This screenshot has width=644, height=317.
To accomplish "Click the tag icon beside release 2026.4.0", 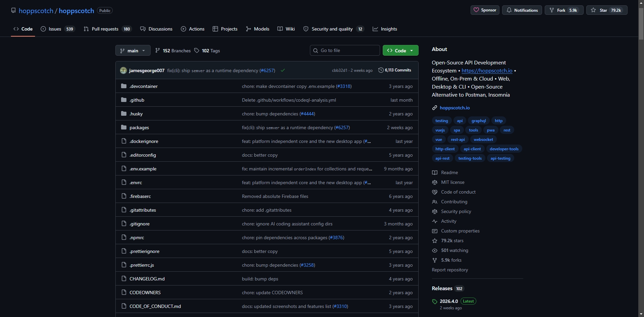I will pos(435,301).
